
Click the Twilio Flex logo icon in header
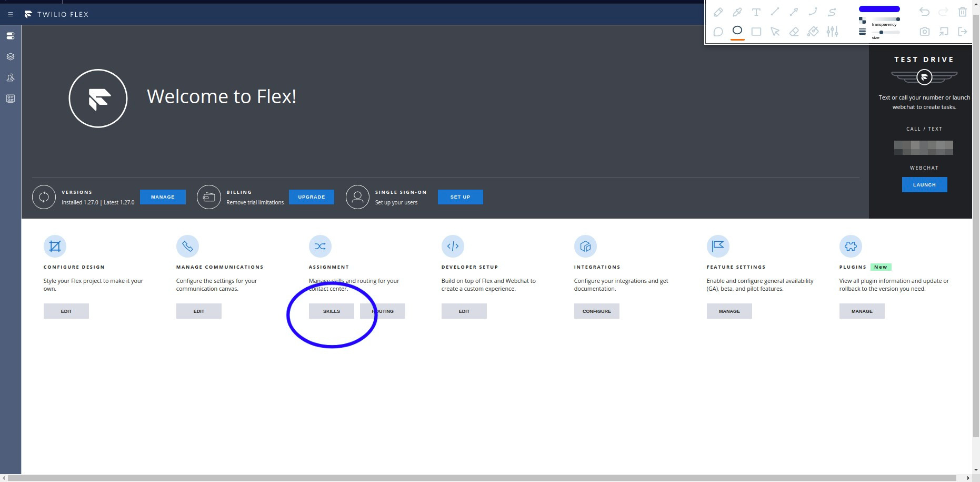pyautogui.click(x=28, y=14)
